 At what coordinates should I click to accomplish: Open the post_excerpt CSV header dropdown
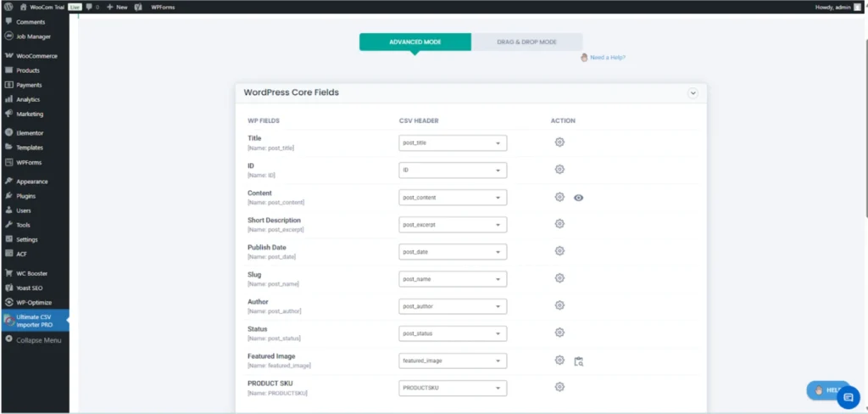point(453,225)
